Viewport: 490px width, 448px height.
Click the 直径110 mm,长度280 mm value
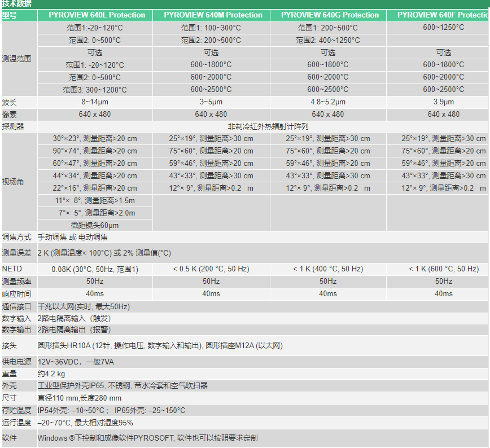80,398
